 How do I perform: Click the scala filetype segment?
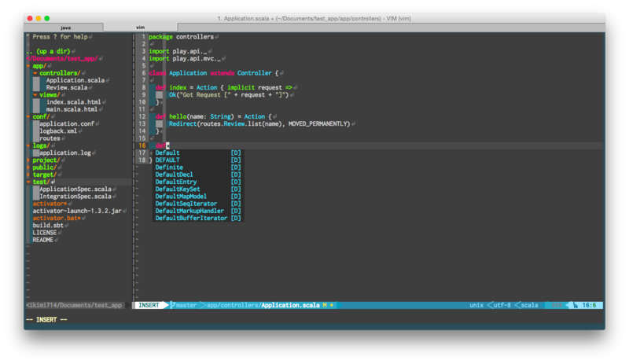pos(529,305)
